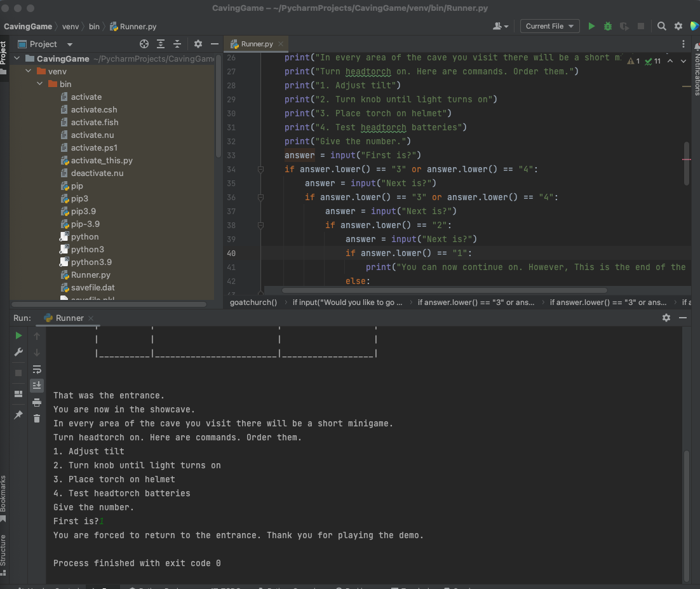Expand all items in Project tree
The width and height of the screenshot is (700, 589).
[x=161, y=44]
